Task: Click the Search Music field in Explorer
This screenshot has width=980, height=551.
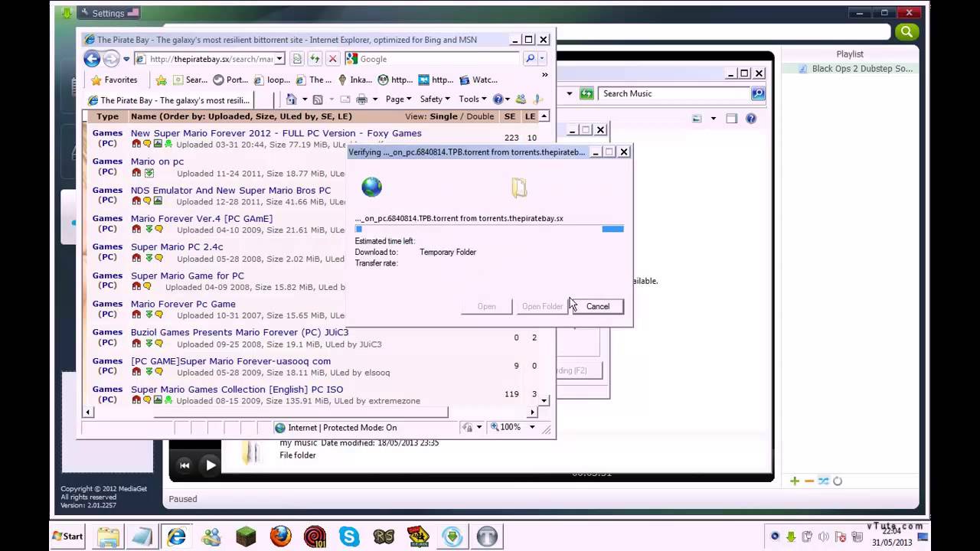Action: pyautogui.click(x=675, y=93)
